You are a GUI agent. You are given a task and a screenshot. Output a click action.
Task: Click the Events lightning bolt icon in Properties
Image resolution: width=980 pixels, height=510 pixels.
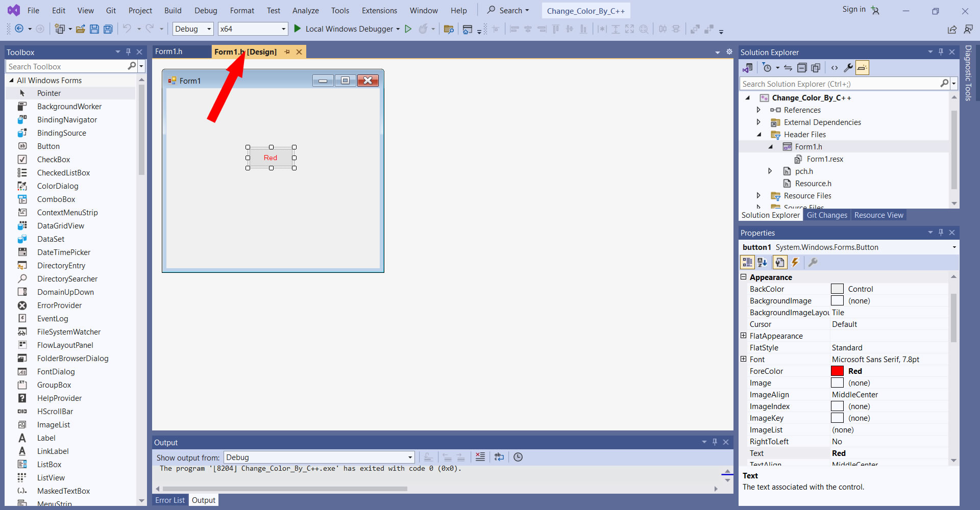[795, 262]
